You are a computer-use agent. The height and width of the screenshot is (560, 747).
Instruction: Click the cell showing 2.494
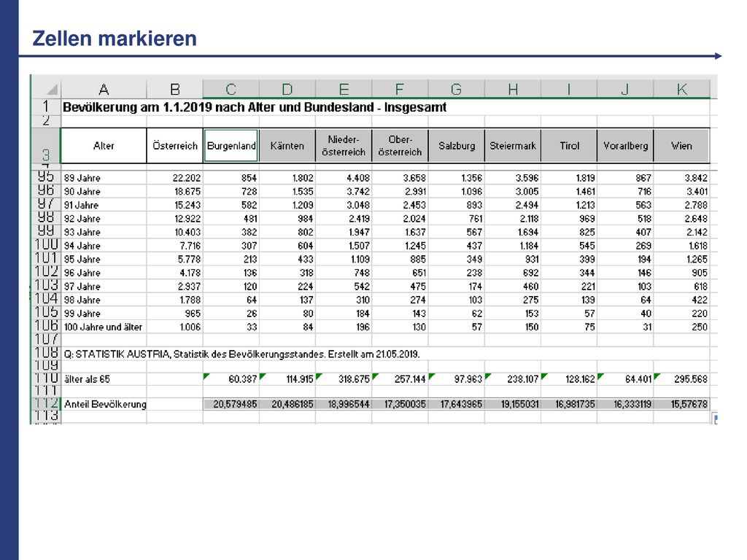pyautogui.click(x=513, y=205)
